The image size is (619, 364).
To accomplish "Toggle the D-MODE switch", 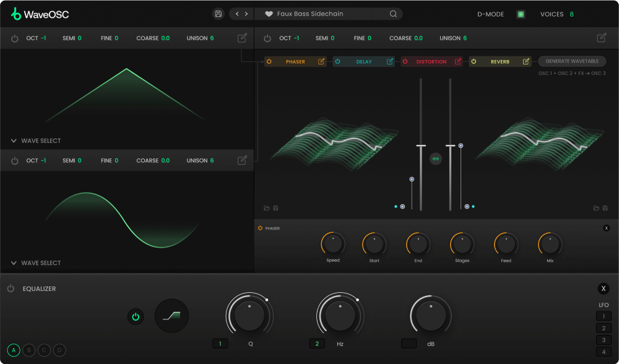I will tap(522, 14).
